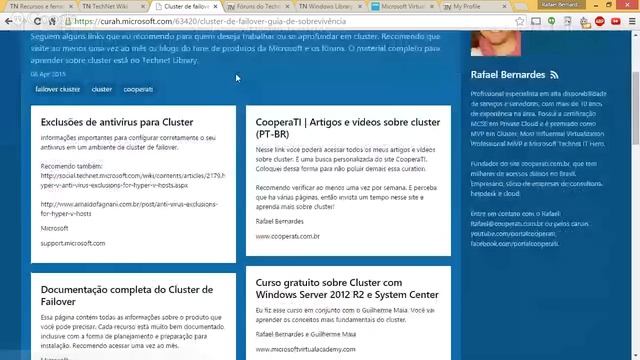Click the red Adblock extension icon

point(600,21)
